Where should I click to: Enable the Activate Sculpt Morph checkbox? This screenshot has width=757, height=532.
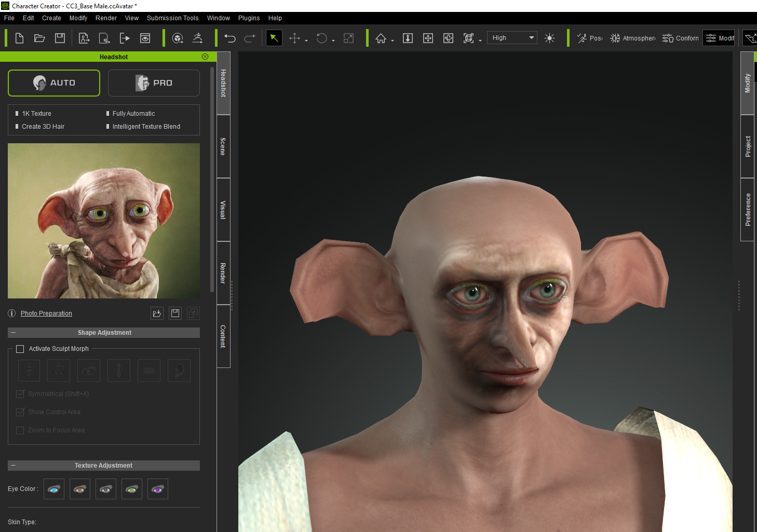point(20,349)
